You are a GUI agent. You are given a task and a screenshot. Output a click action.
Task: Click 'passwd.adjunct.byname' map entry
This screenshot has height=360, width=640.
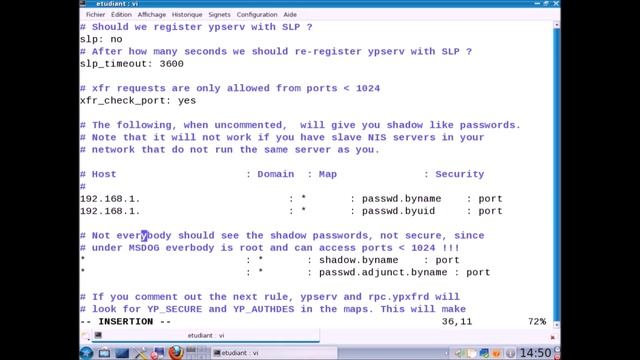tap(383, 272)
